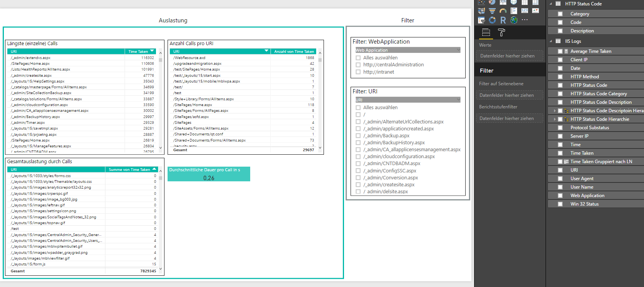Image resolution: width=644 pixels, height=287 pixels.
Task: Click the Time Taken Gruppiert group icon
Action: 566,162
